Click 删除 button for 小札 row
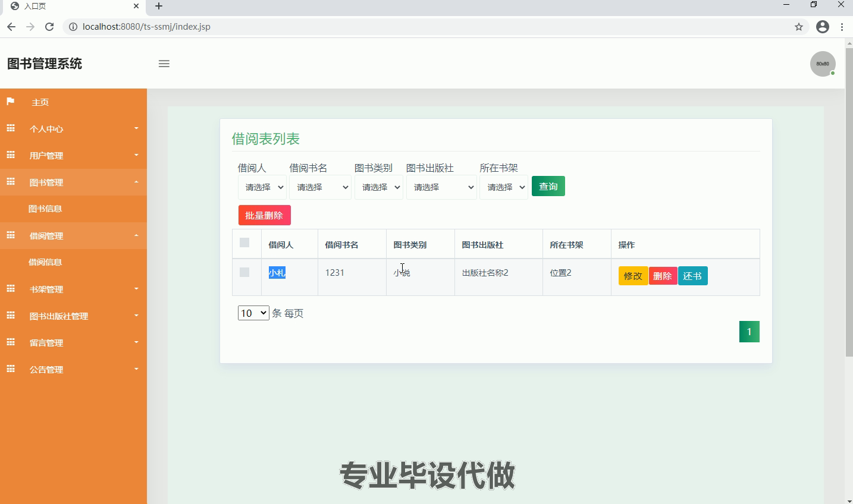The image size is (853, 504). tap(663, 276)
